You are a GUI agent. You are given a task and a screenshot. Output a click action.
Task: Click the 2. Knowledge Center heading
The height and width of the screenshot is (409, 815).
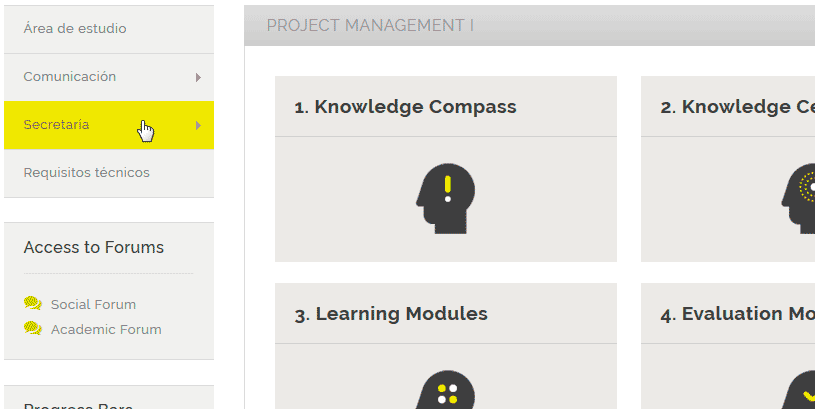pos(737,107)
